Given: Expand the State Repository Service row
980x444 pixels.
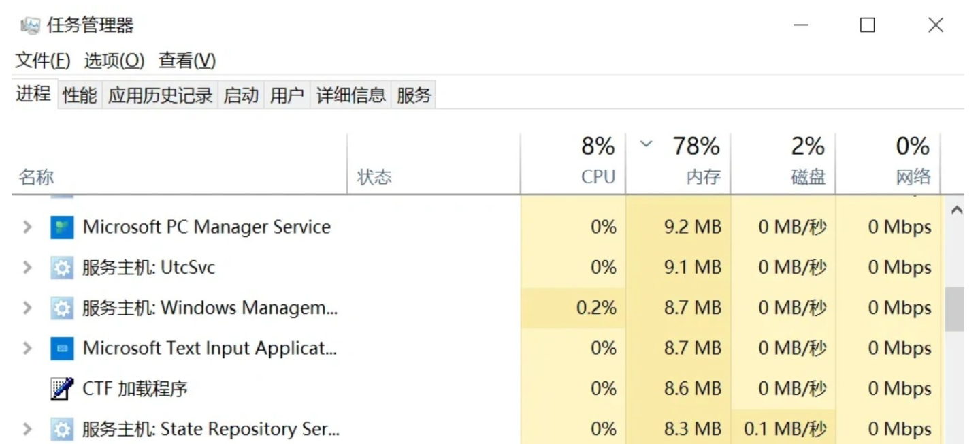Looking at the screenshot, I should point(27,430).
